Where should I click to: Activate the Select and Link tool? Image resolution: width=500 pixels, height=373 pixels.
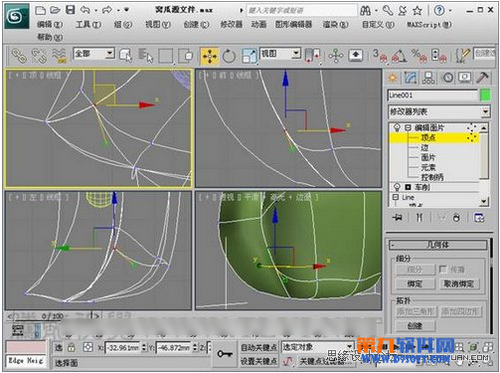tap(19, 55)
